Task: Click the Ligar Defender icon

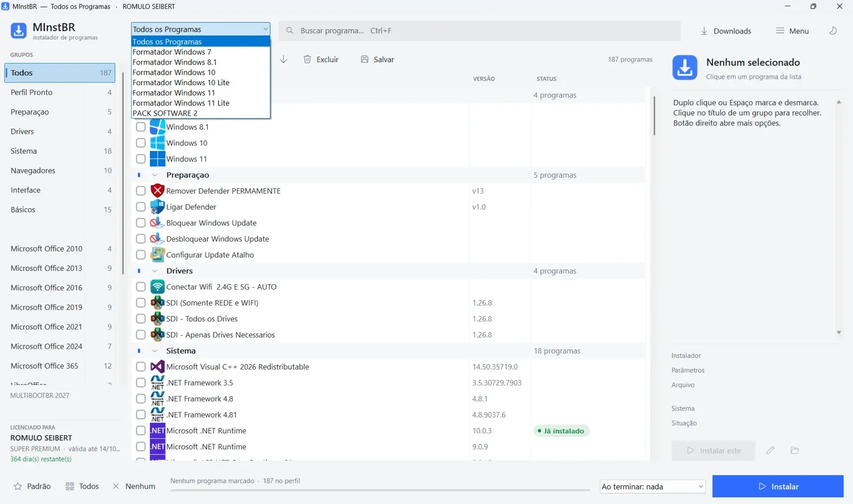Action: point(157,207)
